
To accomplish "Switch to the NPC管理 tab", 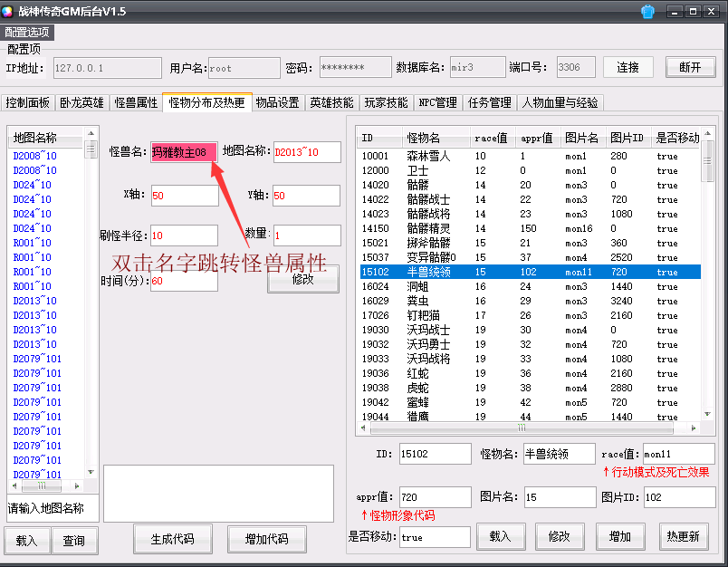I will click(x=436, y=102).
